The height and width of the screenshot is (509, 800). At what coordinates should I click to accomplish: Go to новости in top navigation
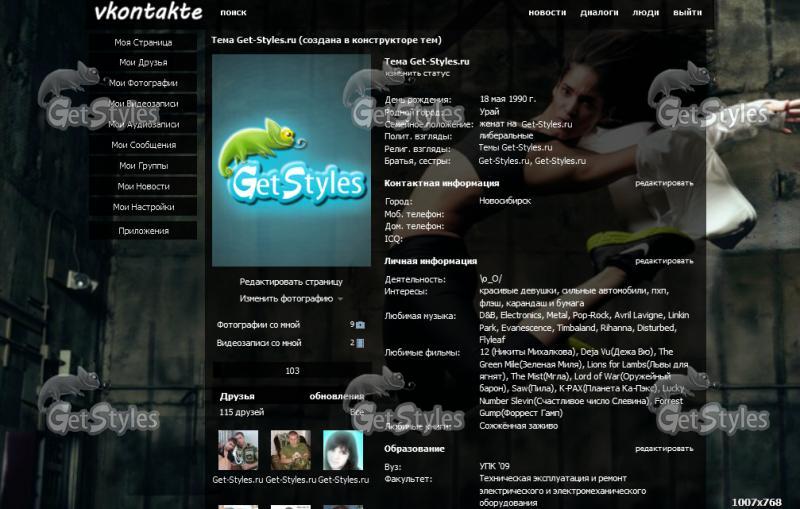coord(547,12)
